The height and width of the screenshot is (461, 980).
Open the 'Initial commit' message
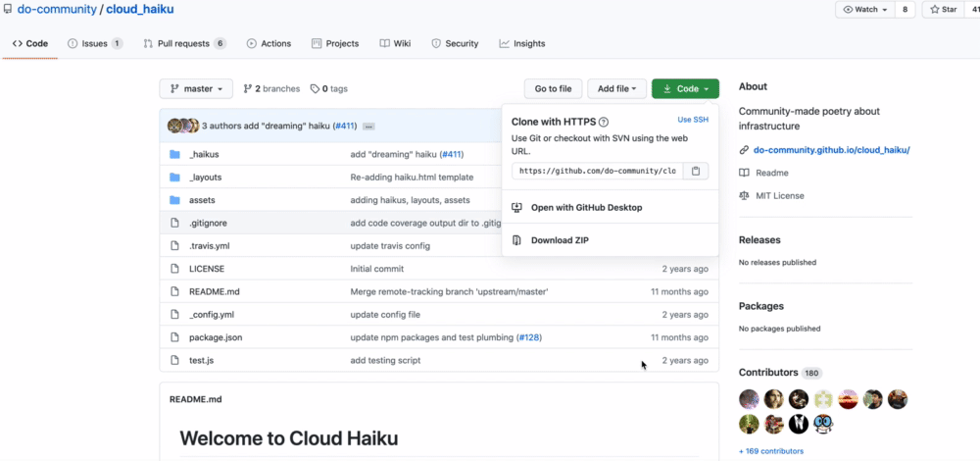(377, 269)
